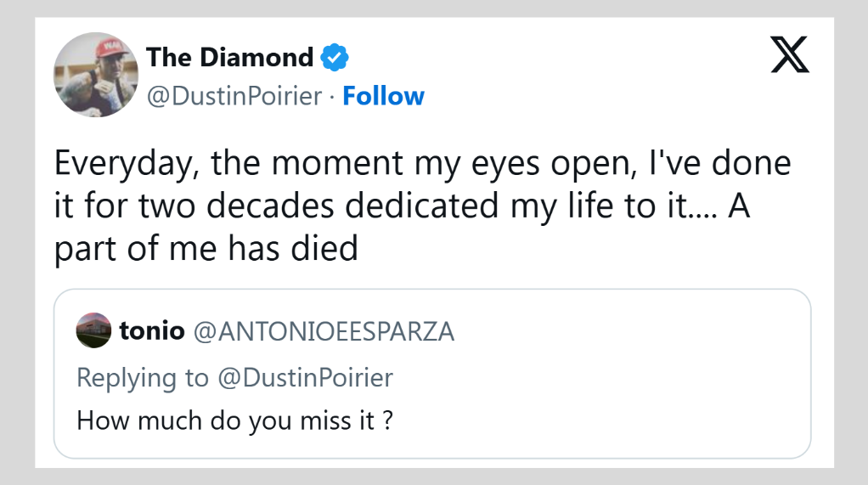Follow the @DustinPoirier account
868x485 pixels.
383,96
